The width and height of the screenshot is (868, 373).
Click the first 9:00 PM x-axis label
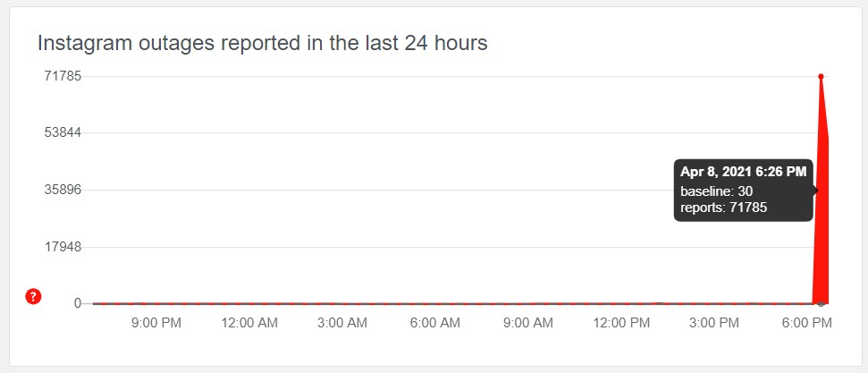(156, 323)
